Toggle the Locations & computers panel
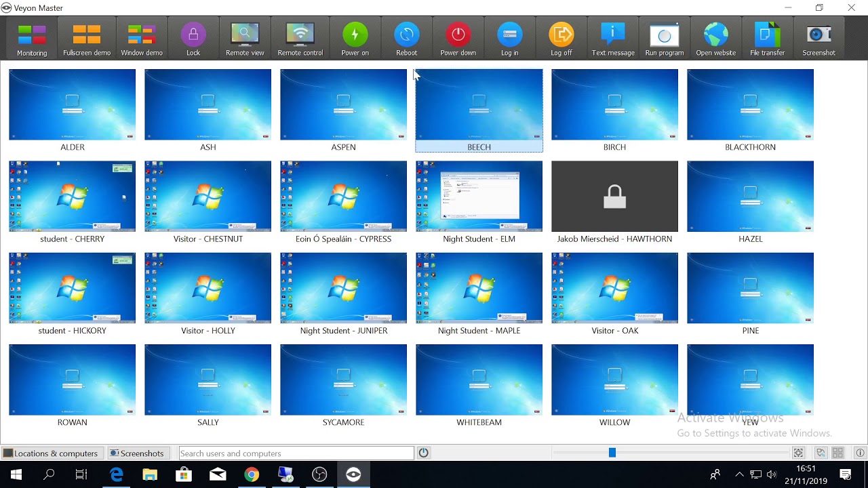 (x=52, y=453)
